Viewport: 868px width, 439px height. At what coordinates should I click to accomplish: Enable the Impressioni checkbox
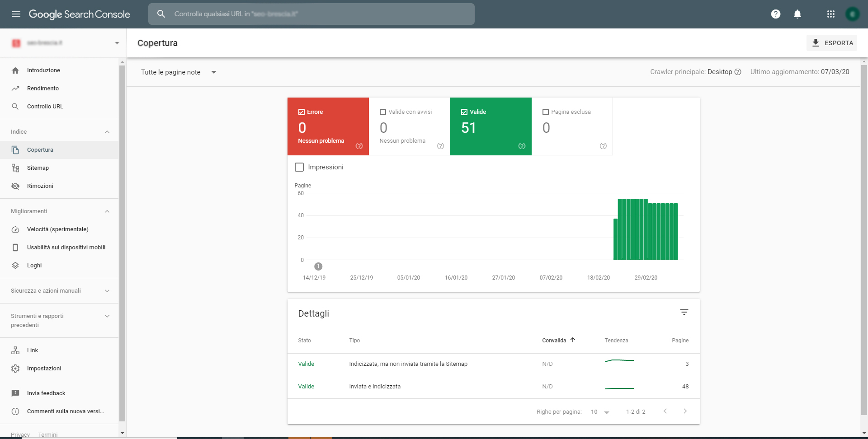pyautogui.click(x=299, y=167)
